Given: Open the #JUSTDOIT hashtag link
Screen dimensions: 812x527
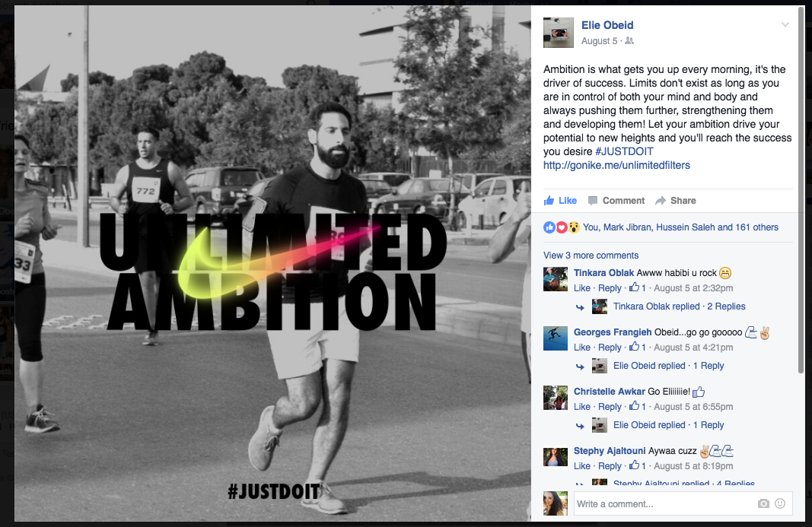Looking at the screenshot, I should 624,151.
